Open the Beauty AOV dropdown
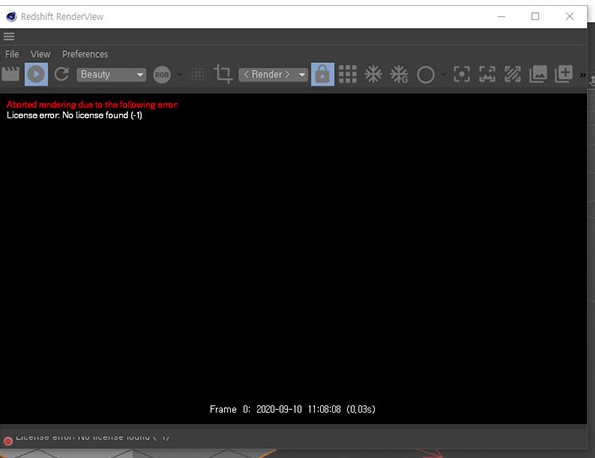The image size is (595, 458). click(x=111, y=74)
